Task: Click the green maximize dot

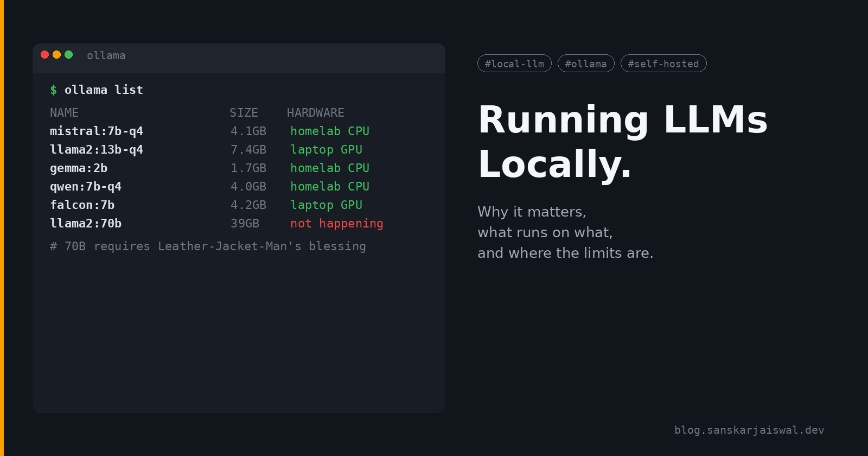Action: pos(68,54)
